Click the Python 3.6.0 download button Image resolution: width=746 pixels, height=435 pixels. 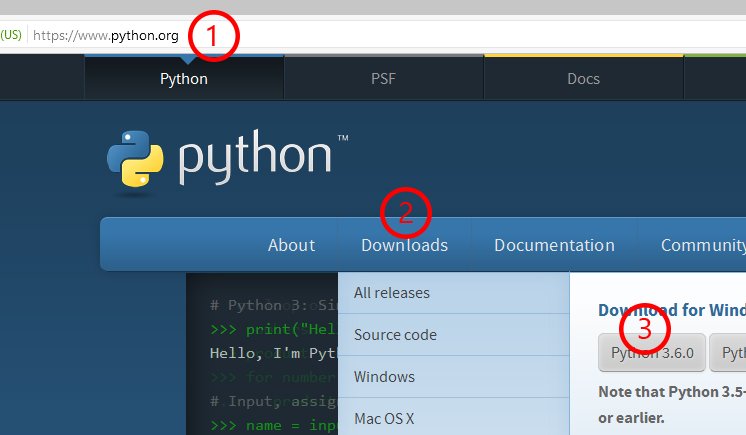pos(652,353)
